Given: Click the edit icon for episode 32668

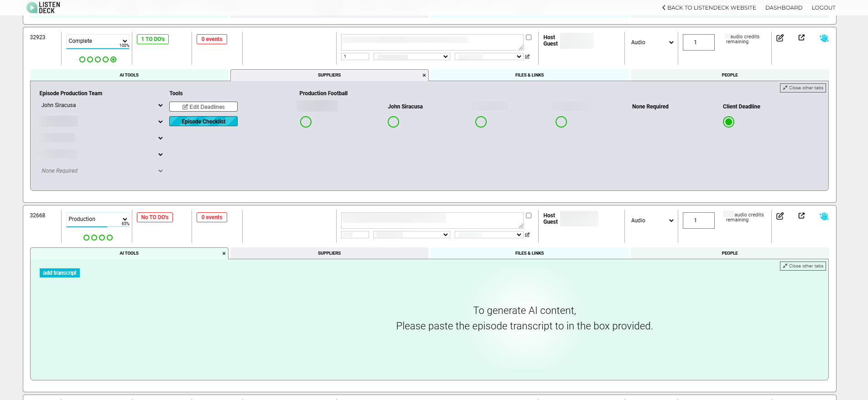Looking at the screenshot, I should pos(780,216).
